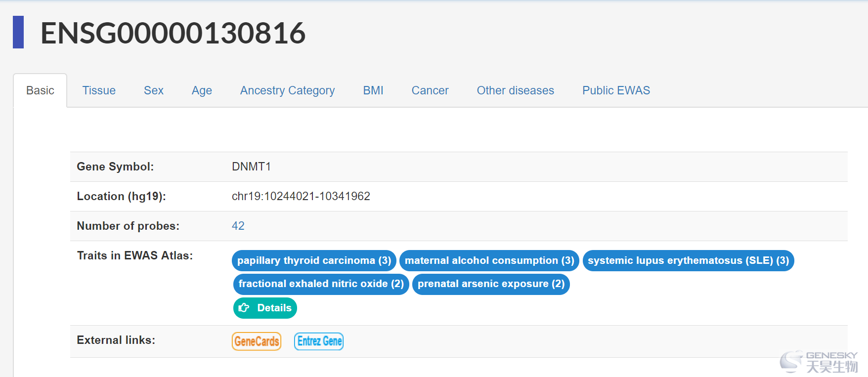The image size is (868, 377).
Task: Select the Public EWAS tab
Action: point(616,90)
